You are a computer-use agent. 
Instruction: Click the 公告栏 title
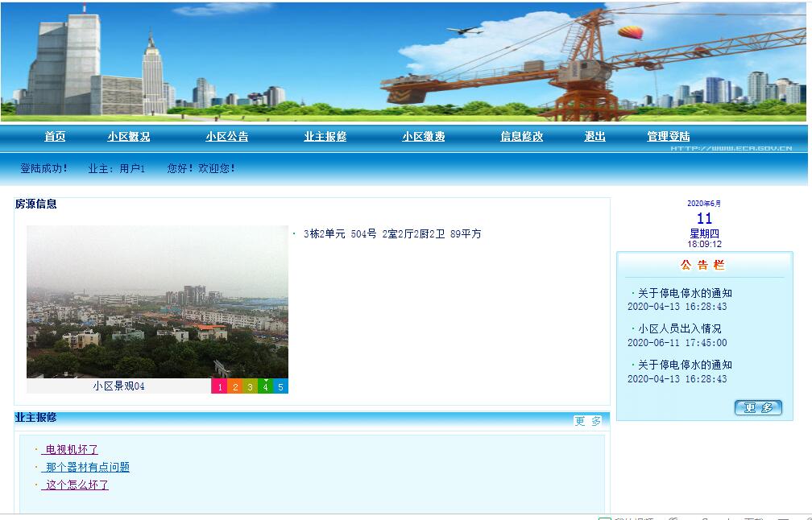point(702,265)
